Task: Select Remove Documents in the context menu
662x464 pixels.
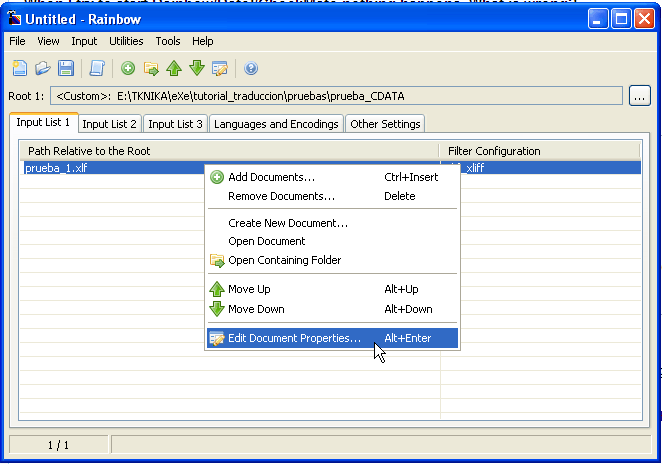Action: click(281, 196)
